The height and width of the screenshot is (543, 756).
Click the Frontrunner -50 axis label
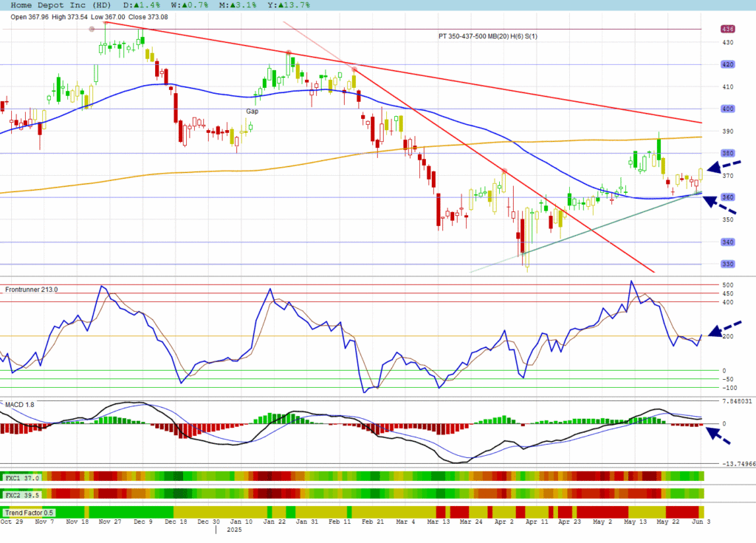[x=727, y=380]
